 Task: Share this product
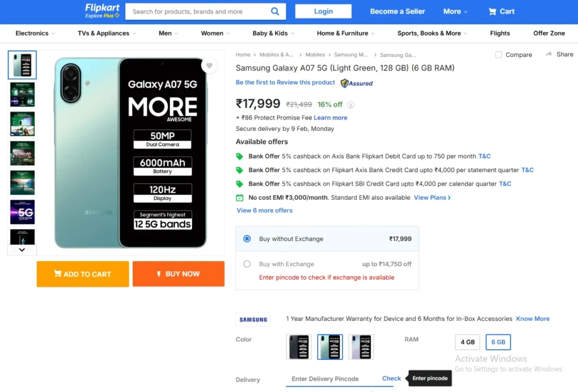point(559,54)
